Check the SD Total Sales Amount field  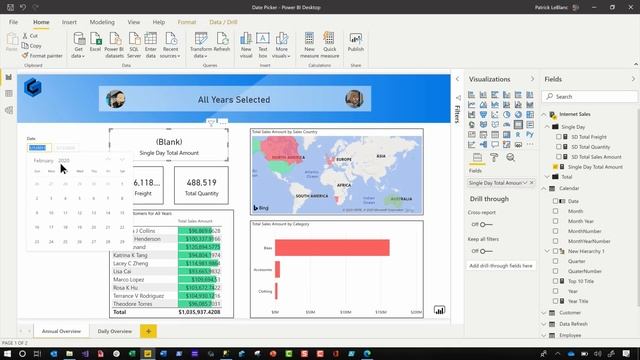[559, 157]
